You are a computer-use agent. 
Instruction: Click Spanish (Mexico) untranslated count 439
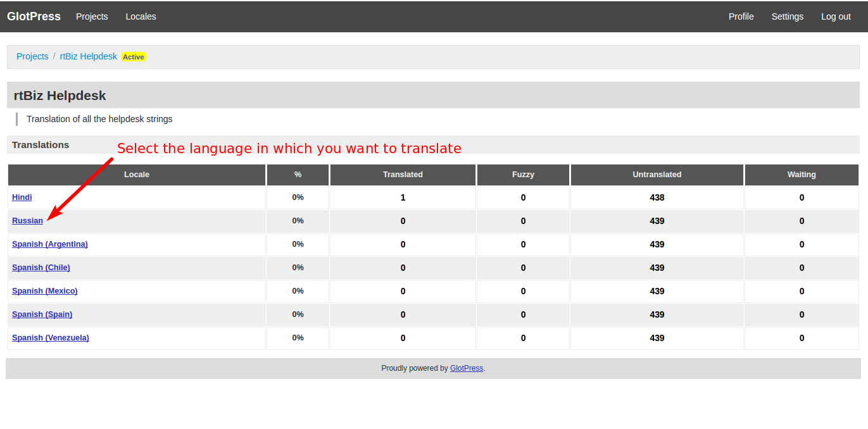pyautogui.click(x=657, y=291)
